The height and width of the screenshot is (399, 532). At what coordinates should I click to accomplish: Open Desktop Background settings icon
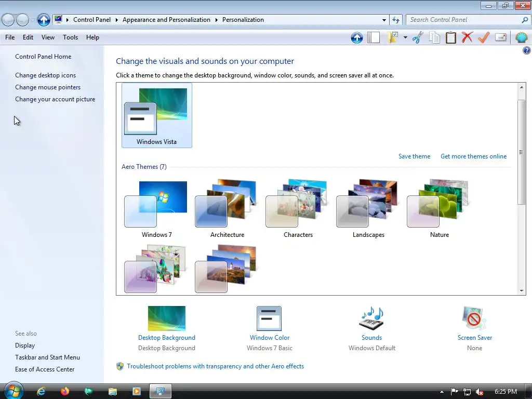(x=167, y=318)
